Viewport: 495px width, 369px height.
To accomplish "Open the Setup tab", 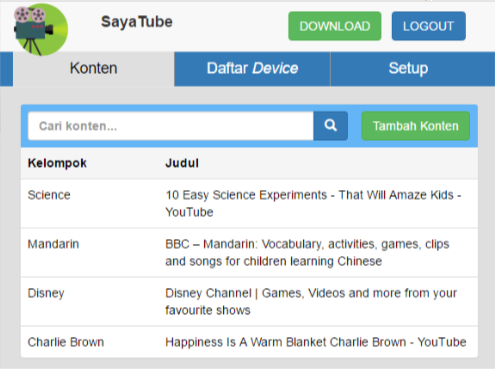I will coord(409,69).
